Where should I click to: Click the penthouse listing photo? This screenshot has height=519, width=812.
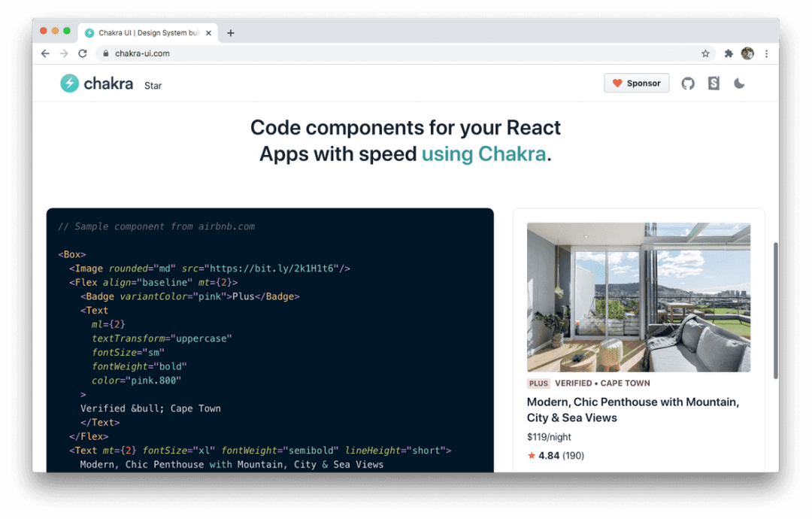tap(638, 297)
